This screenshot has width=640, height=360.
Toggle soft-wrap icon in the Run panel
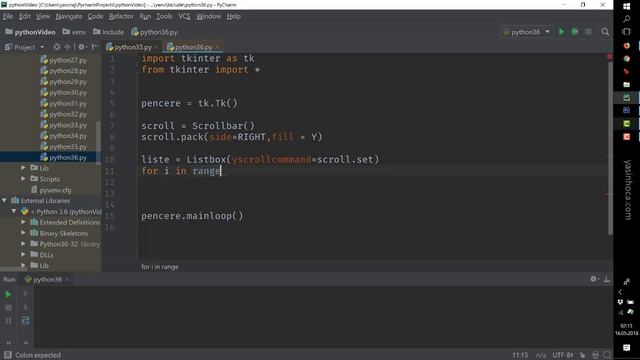click(25, 321)
